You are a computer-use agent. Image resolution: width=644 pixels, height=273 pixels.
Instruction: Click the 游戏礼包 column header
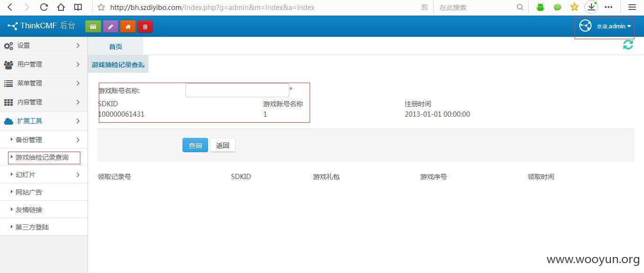coord(326,177)
